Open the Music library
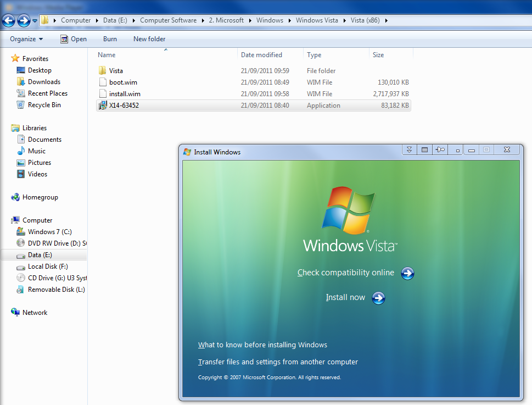This screenshot has width=532, height=405. (x=37, y=151)
